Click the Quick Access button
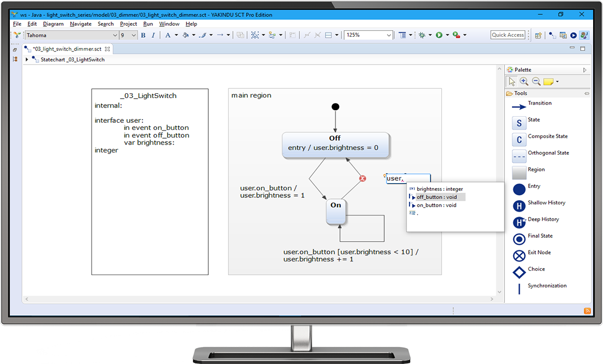The height and width of the screenshot is (364, 603). click(x=507, y=34)
